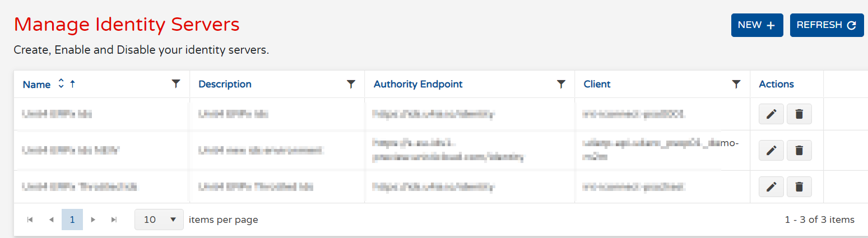The height and width of the screenshot is (238, 868).
Task: Expand the items per page dropdown
Action: (159, 220)
